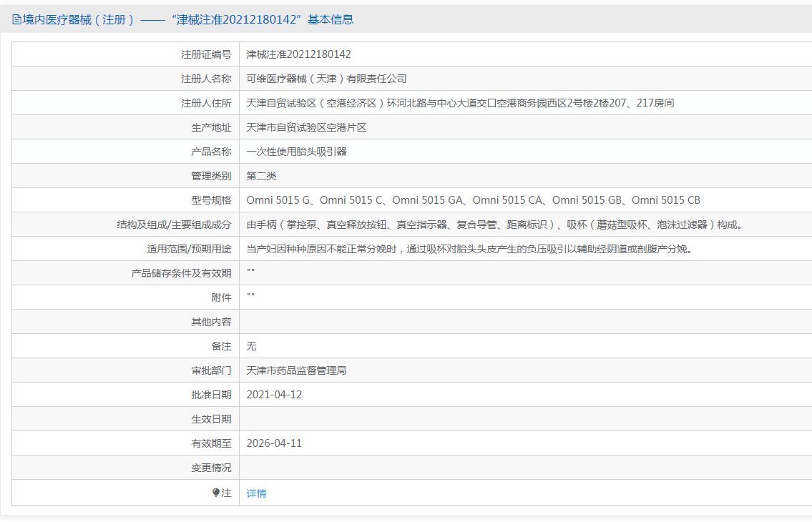Select approval date 2021-04-12

point(274,395)
